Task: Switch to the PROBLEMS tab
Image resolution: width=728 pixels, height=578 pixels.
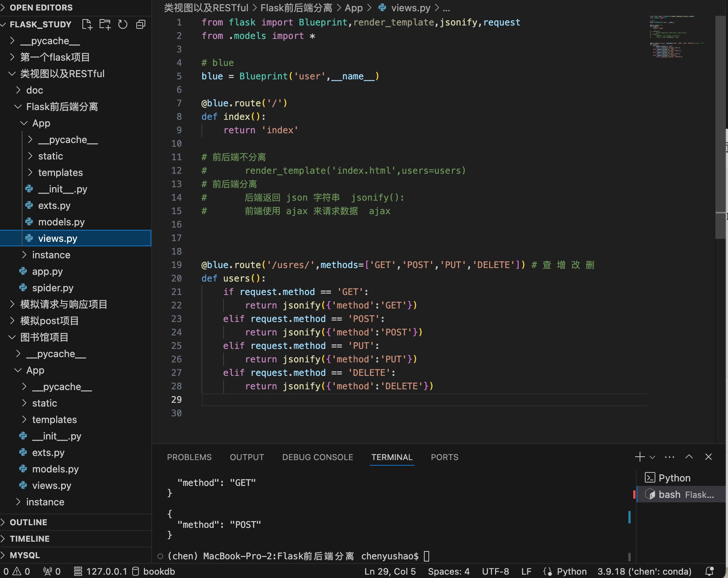Action: coord(189,457)
